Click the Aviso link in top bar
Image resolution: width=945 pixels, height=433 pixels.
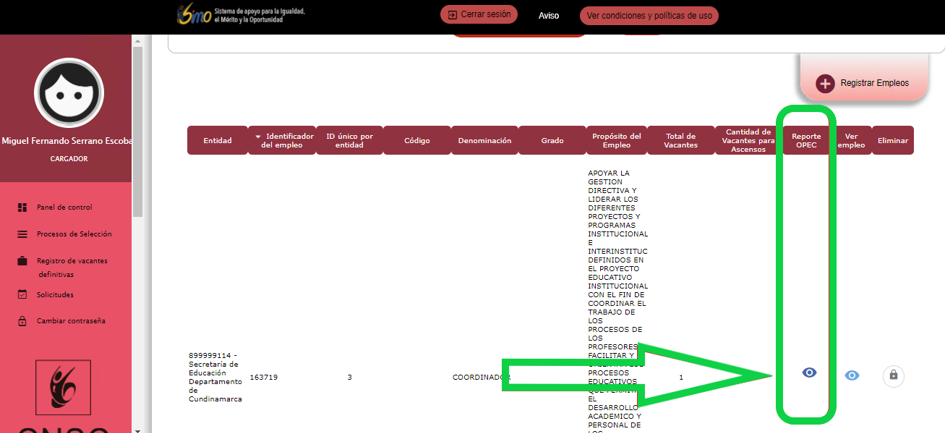click(x=548, y=16)
